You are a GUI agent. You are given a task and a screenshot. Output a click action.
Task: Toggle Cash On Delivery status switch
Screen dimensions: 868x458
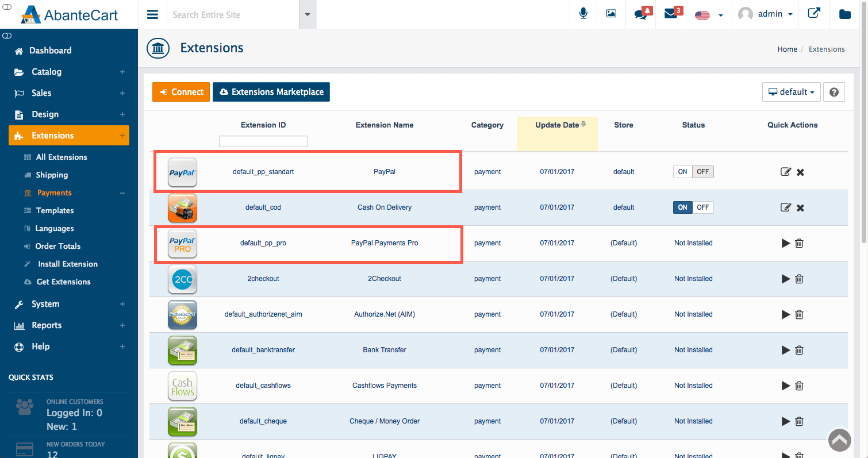point(693,207)
